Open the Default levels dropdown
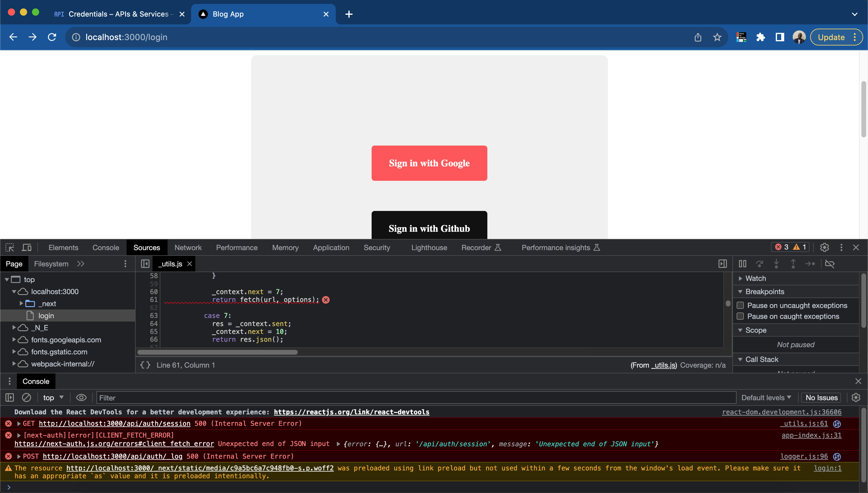The height and width of the screenshot is (493, 868). click(766, 397)
